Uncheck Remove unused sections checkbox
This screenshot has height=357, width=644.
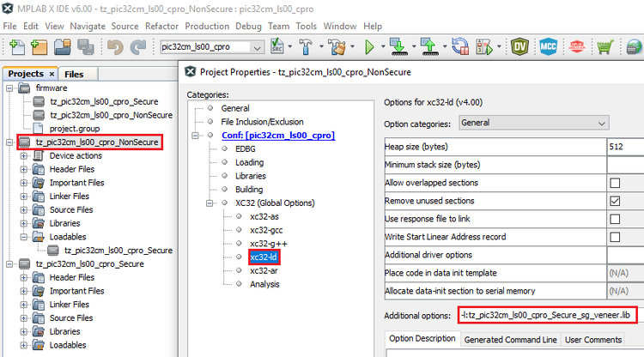pos(614,201)
